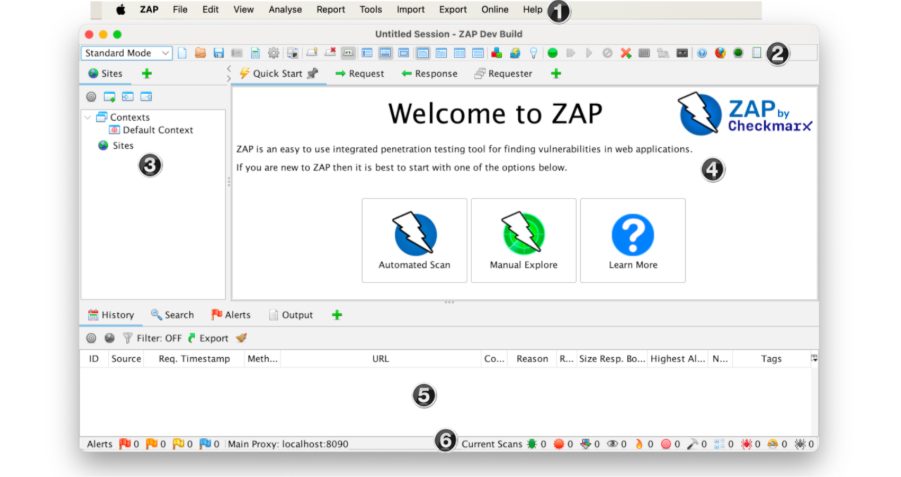The height and width of the screenshot is (477, 901).
Task: Click the Manage Add-ons colored blocks icon
Action: pyautogui.click(x=496, y=53)
